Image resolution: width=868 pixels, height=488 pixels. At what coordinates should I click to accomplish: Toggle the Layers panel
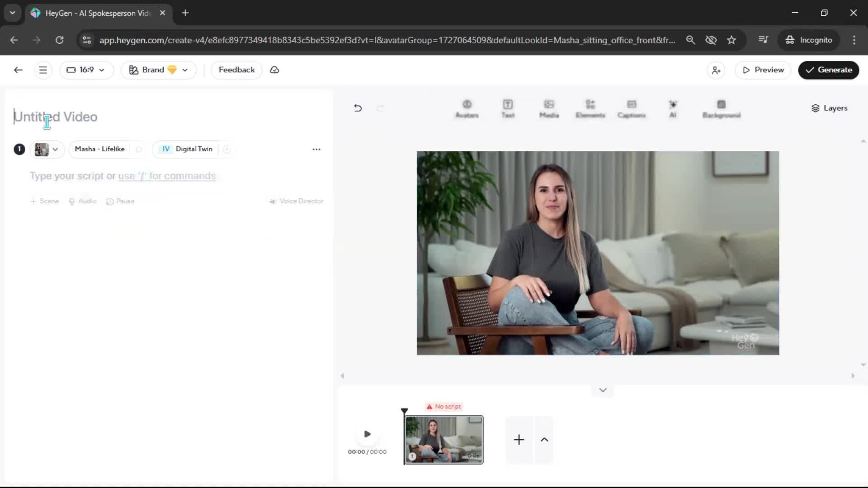click(x=829, y=108)
